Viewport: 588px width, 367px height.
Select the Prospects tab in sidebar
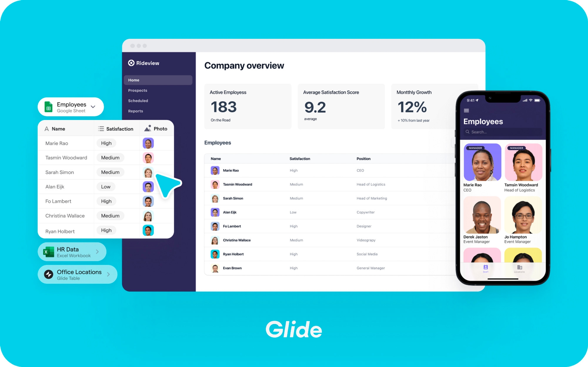coord(138,91)
